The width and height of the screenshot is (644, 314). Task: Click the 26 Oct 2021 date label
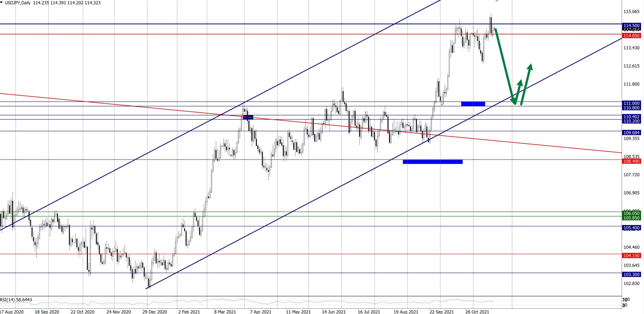click(477, 312)
